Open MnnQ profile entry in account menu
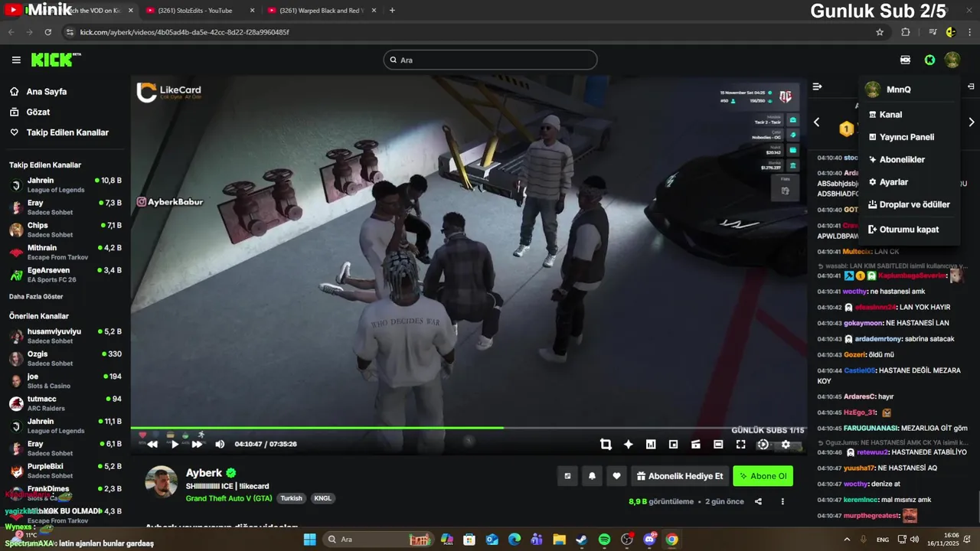This screenshot has height=551, width=980. pyautogui.click(x=909, y=90)
